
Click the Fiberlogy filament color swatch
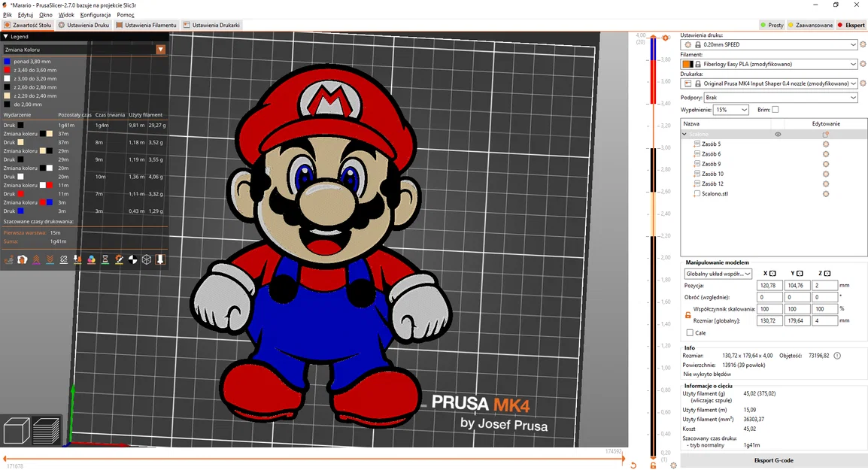click(x=687, y=64)
